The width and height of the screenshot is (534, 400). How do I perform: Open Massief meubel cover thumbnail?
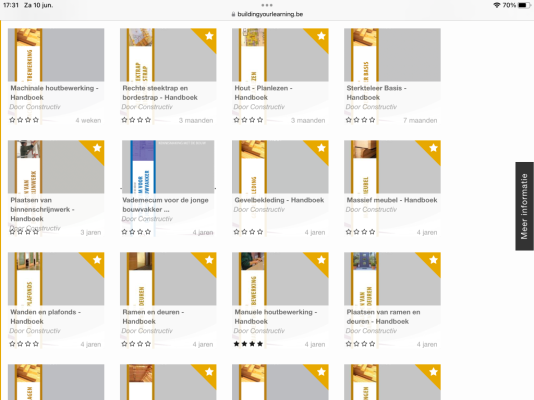click(392, 167)
